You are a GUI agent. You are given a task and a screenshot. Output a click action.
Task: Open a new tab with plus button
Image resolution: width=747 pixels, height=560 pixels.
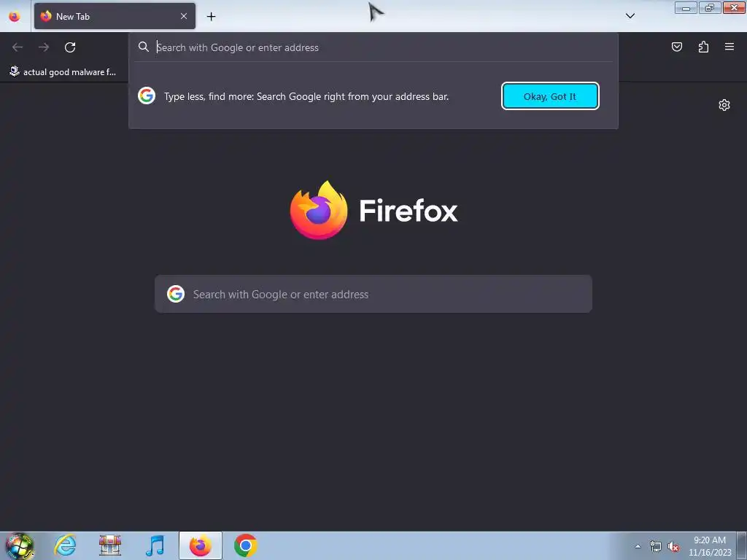point(211,16)
